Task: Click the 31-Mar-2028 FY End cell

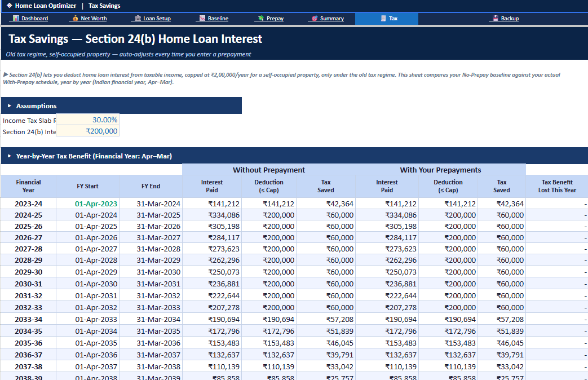Action: pyautogui.click(x=151, y=249)
